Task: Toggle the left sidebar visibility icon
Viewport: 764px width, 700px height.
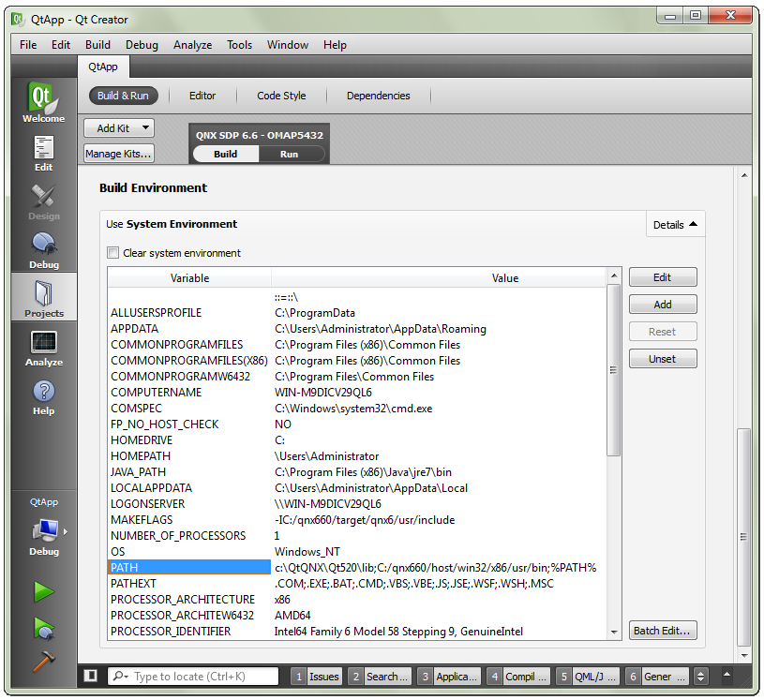Action: (90, 676)
